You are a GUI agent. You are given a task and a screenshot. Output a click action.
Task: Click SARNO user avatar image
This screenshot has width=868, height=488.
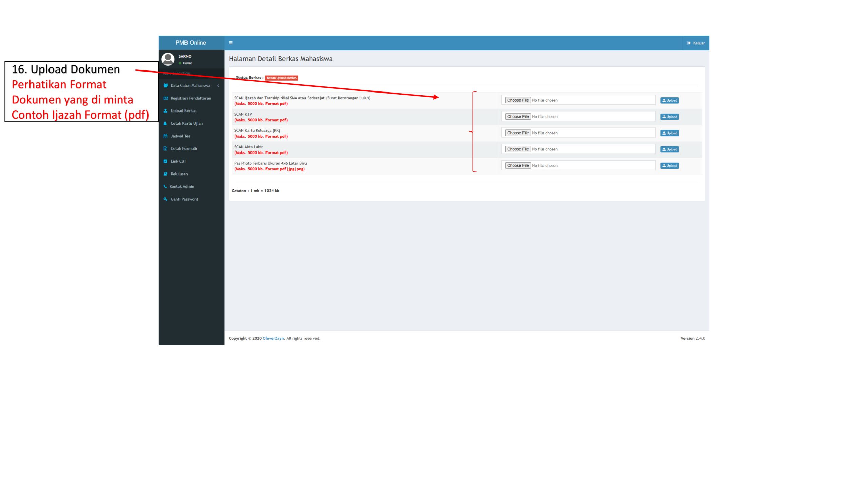point(168,59)
